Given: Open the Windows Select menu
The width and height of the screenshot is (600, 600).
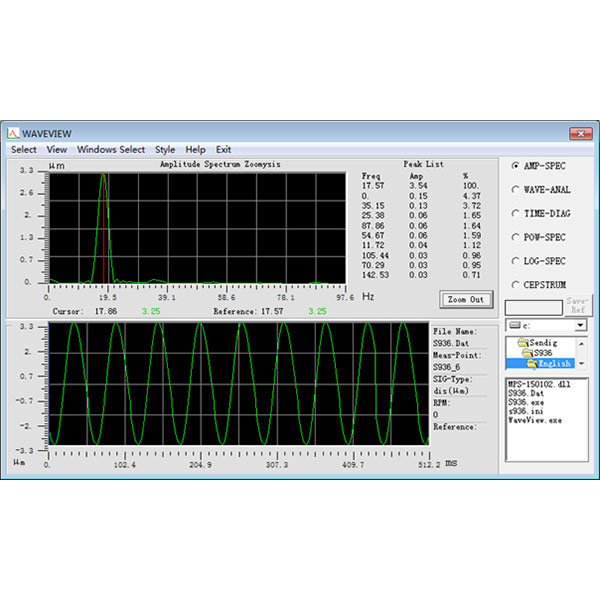Looking at the screenshot, I should coord(111,149).
